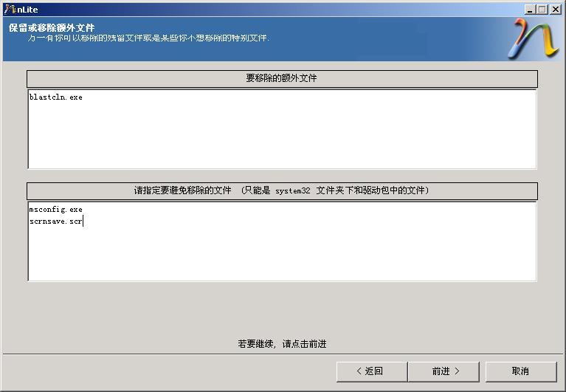566x392 pixels.
Task: Minimize the nLite window
Action: tap(530, 10)
